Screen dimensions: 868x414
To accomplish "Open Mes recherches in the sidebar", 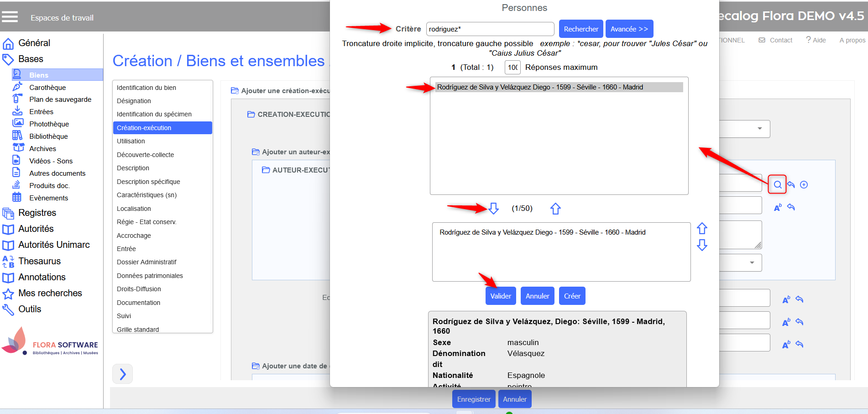I will coord(50,293).
